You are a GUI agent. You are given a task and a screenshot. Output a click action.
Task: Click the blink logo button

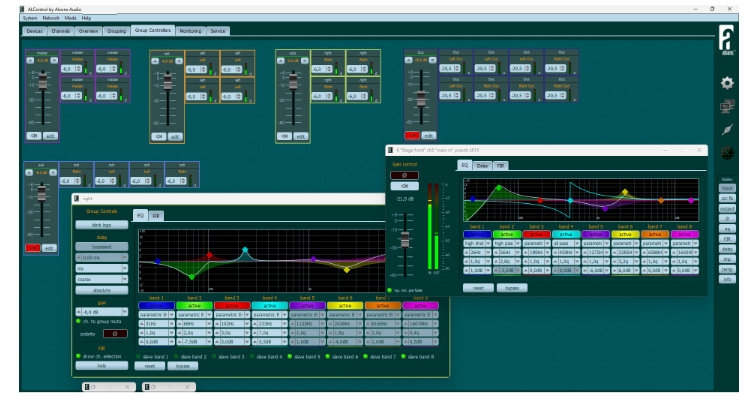(102, 224)
